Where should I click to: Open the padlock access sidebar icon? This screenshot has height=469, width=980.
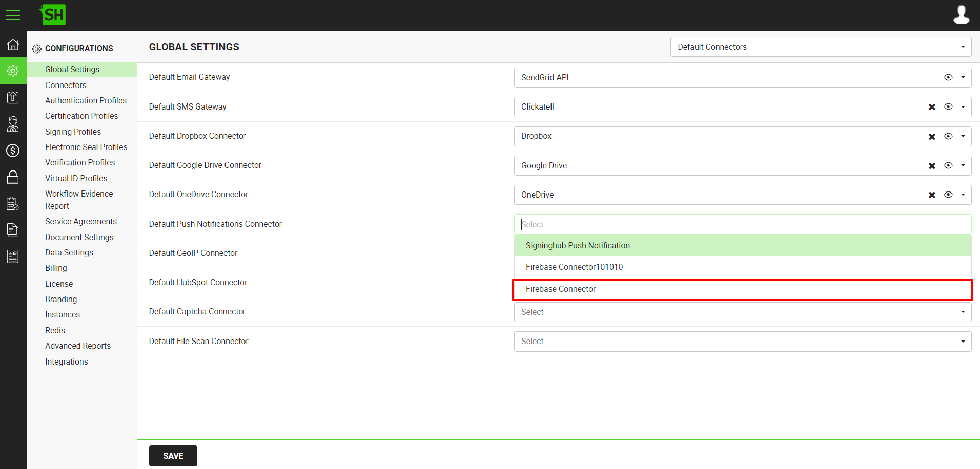pos(13,177)
